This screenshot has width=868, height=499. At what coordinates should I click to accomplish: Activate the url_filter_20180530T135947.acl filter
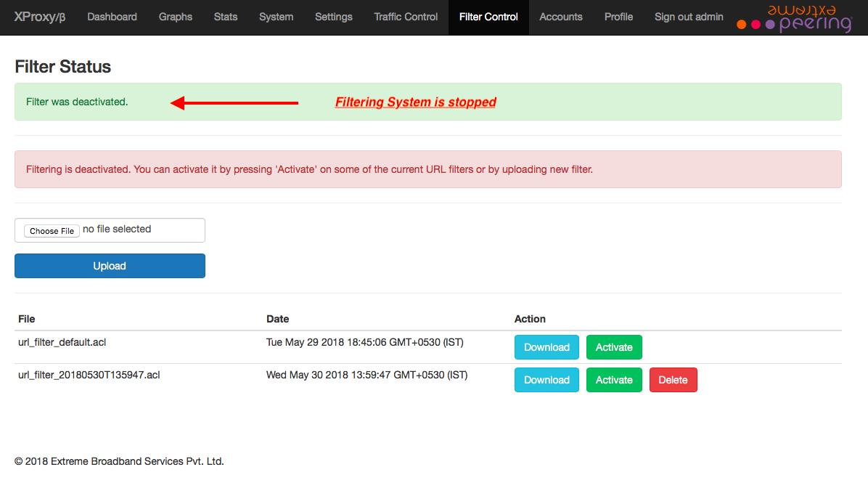(614, 379)
